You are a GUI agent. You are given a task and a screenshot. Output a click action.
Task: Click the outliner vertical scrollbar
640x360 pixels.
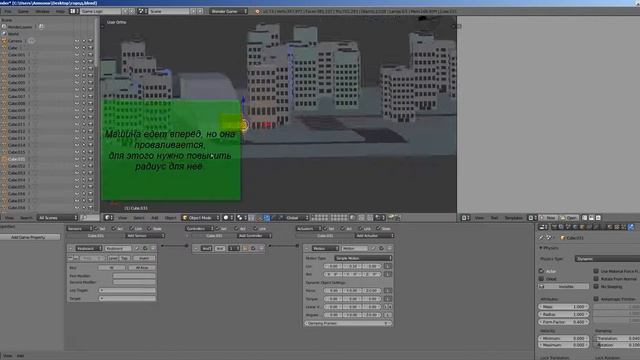pyautogui.click(x=97, y=43)
